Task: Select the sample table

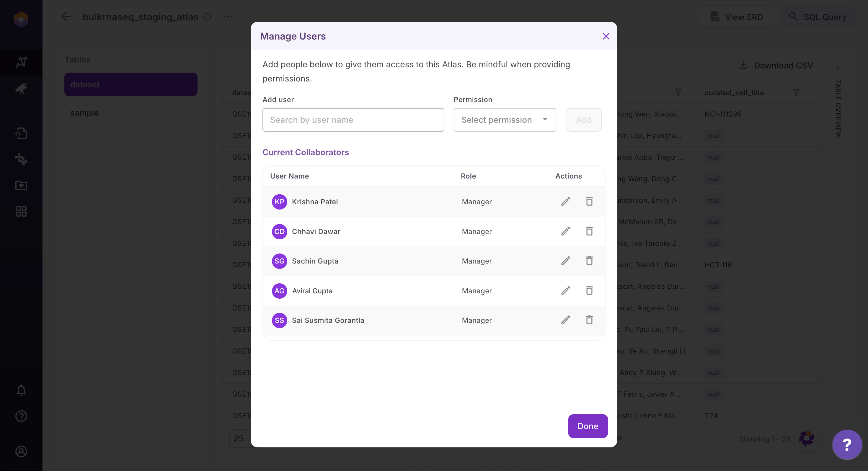Action: point(84,113)
